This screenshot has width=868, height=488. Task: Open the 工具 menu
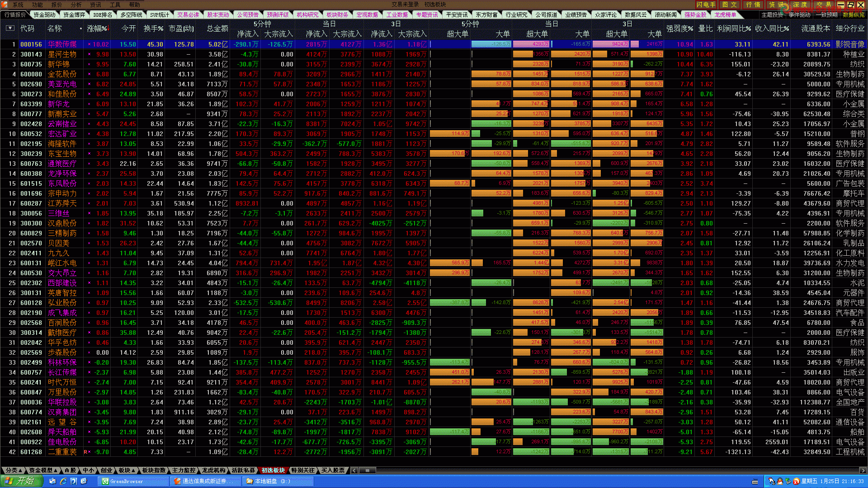tap(115, 5)
